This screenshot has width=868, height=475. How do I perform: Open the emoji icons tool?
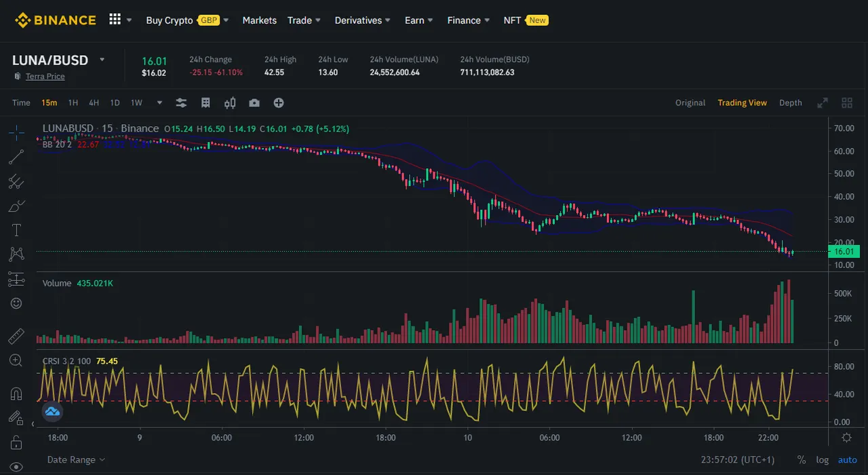[16, 303]
